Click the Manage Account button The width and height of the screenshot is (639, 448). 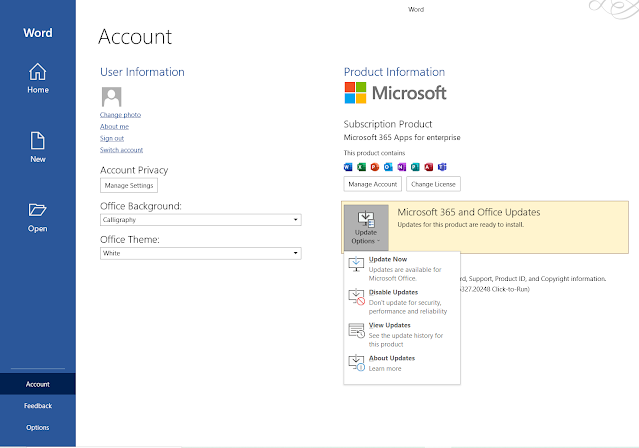tap(372, 184)
